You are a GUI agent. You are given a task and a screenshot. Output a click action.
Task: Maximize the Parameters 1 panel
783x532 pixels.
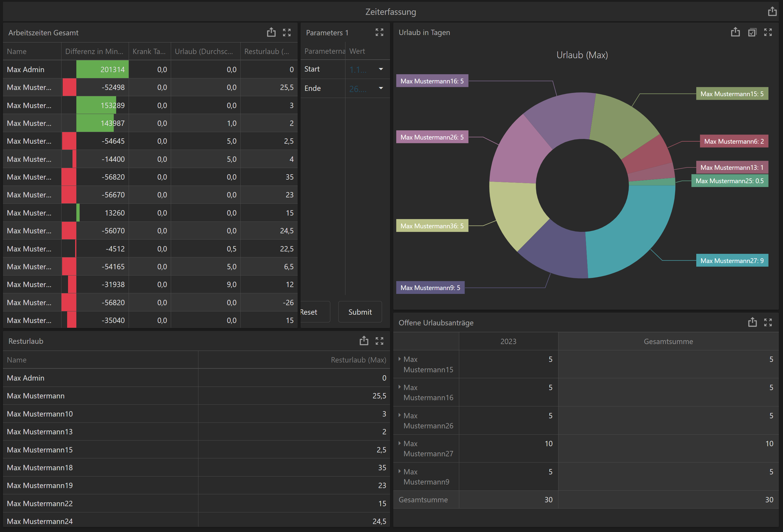379,32
